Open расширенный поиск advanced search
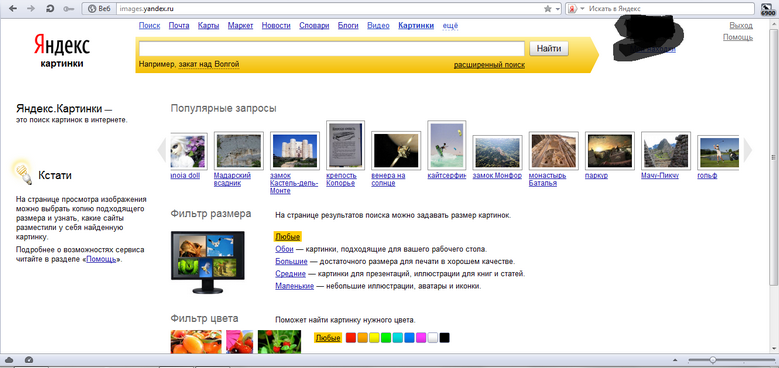Viewport: 779px width, 368px height. pos(489,65)
